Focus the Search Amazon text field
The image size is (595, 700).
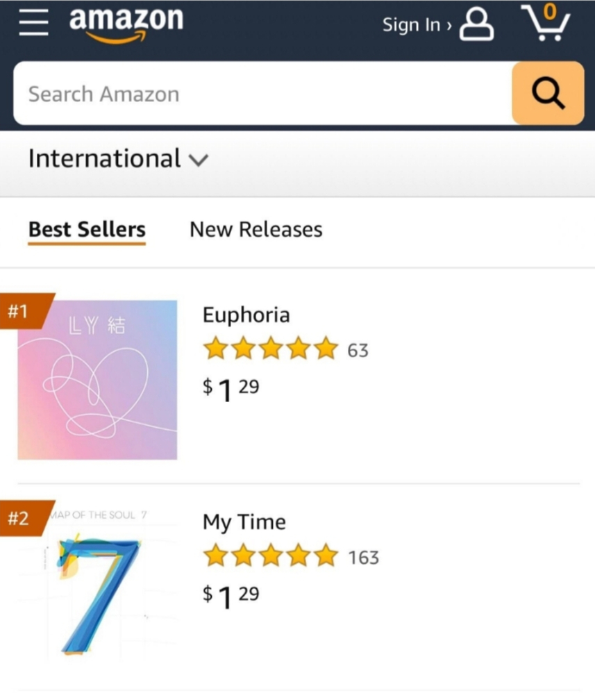tap(264, 94)
